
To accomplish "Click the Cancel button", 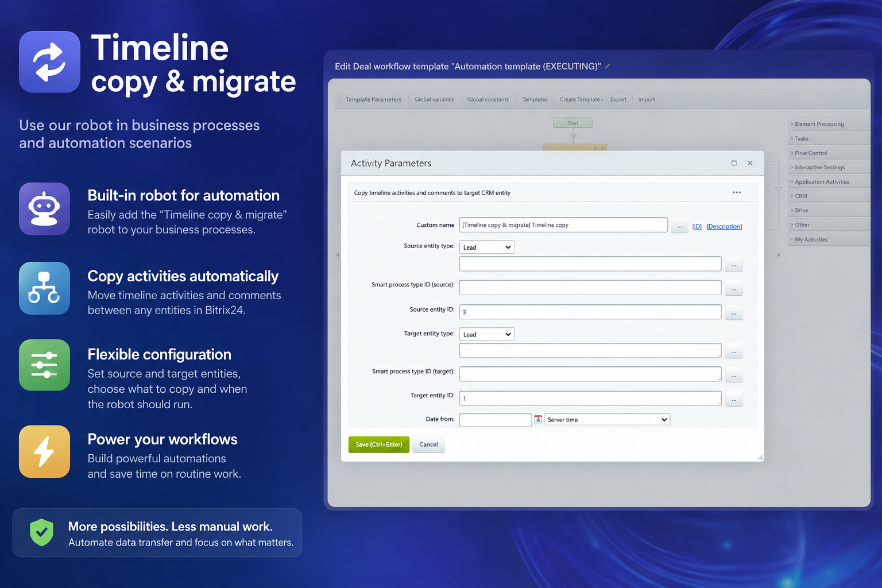I will [428, 444].
